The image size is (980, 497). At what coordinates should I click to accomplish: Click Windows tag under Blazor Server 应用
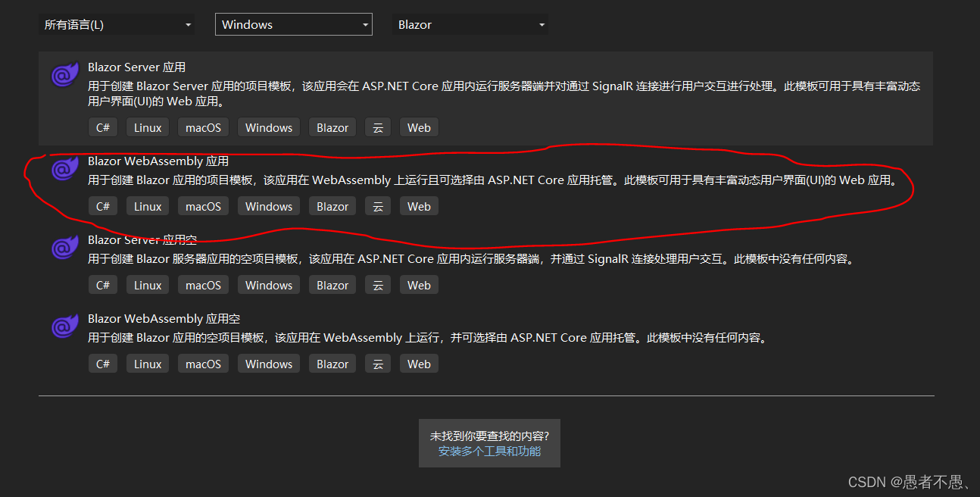coord(269,127)
